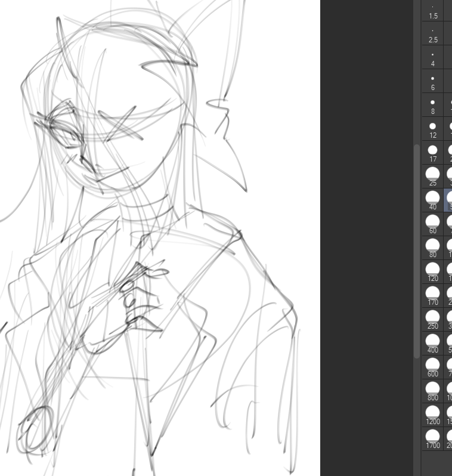
Task: Select the 2.5 brush size preset
Action: [432, 33]
